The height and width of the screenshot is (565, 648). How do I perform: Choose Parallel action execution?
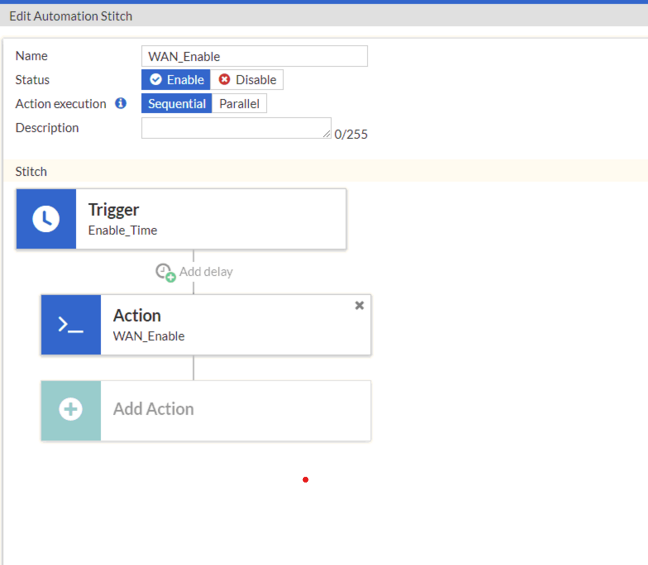pyautogui.click(x=239, y=103)
